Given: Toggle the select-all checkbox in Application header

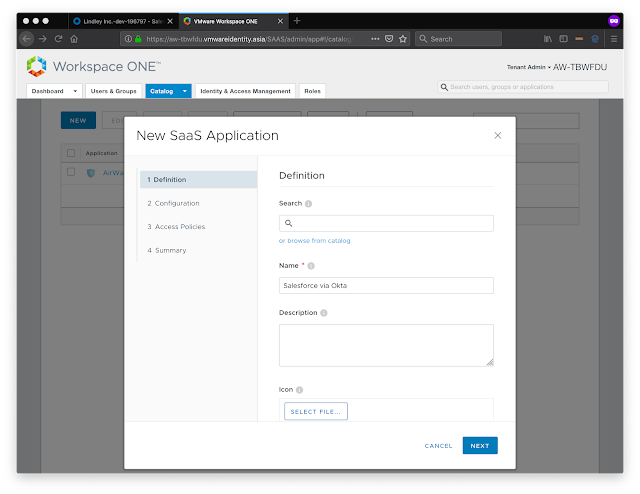Looking at the screenshot, I should 71,153.
